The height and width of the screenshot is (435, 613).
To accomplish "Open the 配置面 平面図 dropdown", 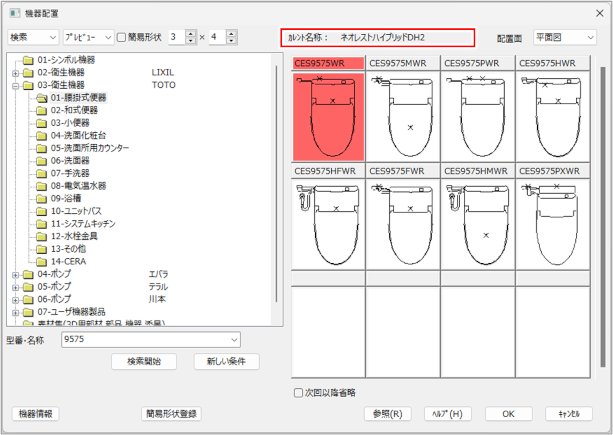I will point(565,37).
